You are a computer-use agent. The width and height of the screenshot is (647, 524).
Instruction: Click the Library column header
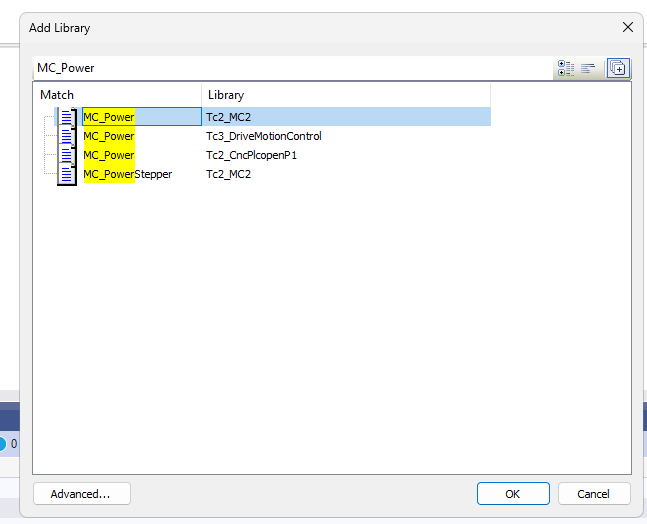pos(346,95)
